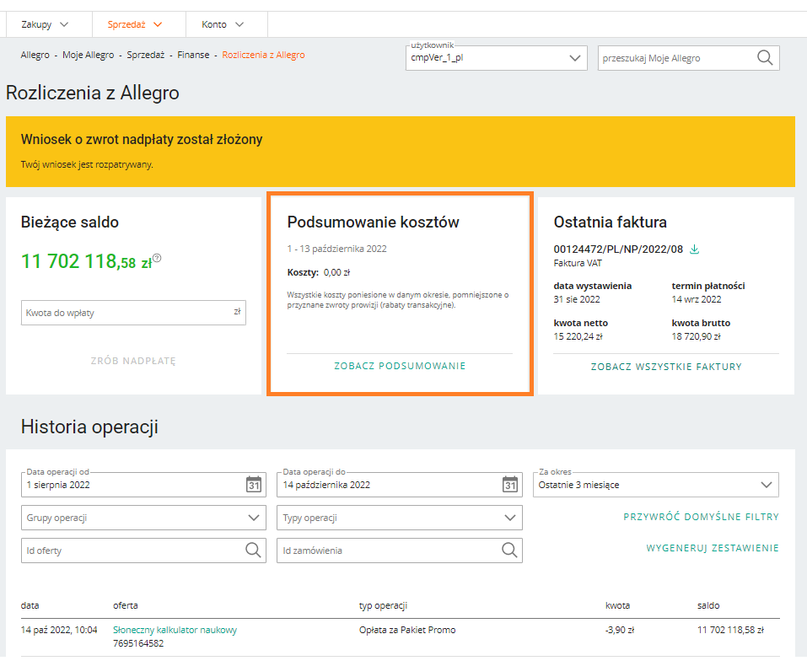Click the data wystawienia date 31 sie 2022
This screenshot has height=660, width=807.
[x=577, y=300]
